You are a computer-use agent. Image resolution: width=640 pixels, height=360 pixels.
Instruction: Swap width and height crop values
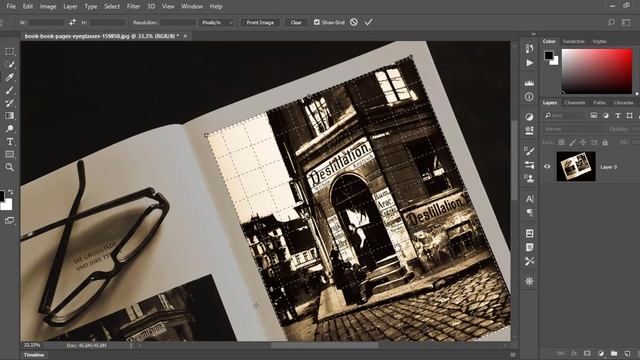pos(72,22)
